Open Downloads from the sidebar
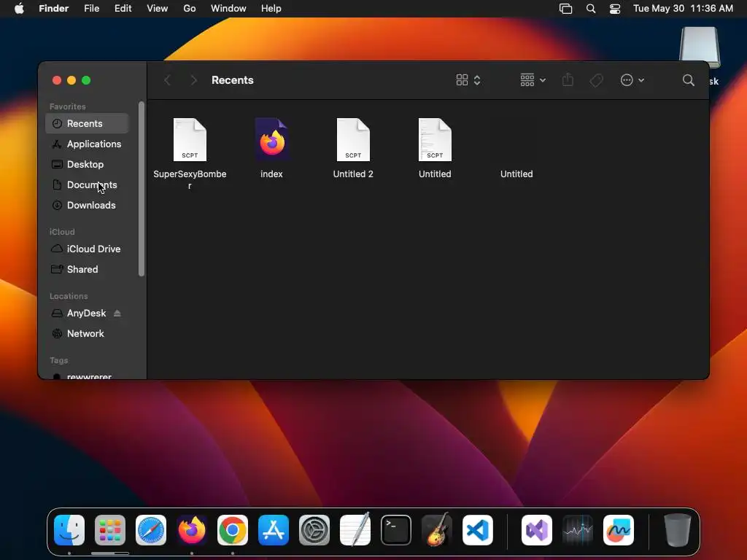 tap(87, 205)
